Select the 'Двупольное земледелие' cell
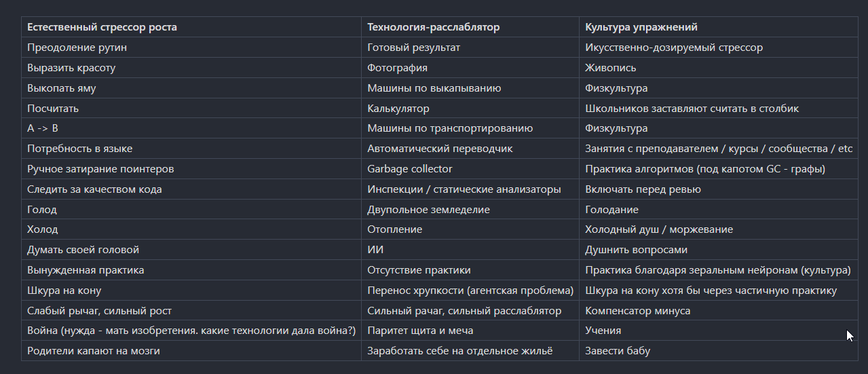The image size is (868, 374). tap(428, 210)
